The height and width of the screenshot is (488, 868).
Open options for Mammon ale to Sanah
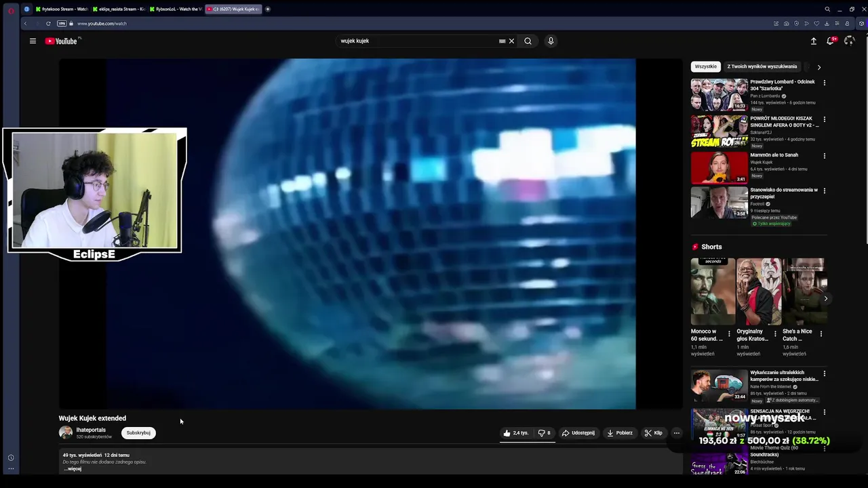point(825,156)
